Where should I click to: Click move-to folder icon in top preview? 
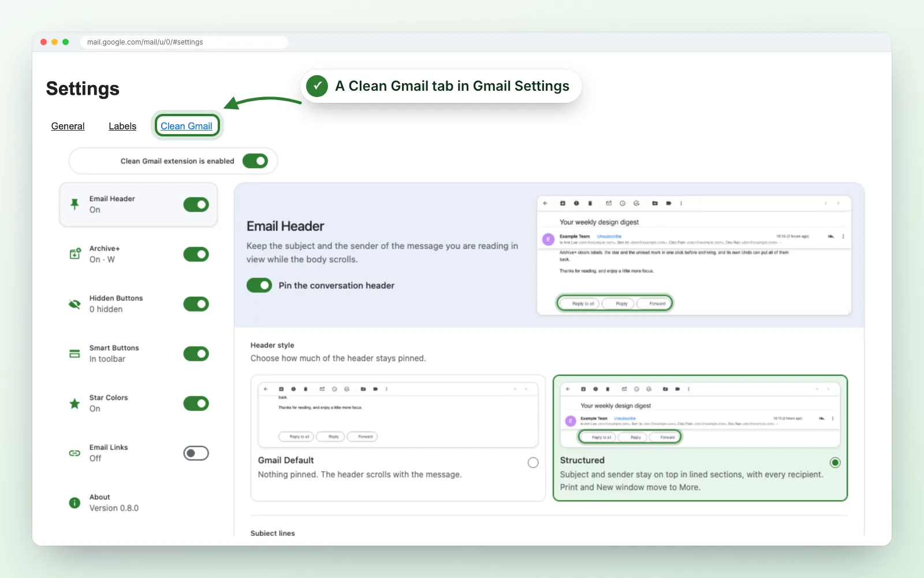(x=655, y=203)
